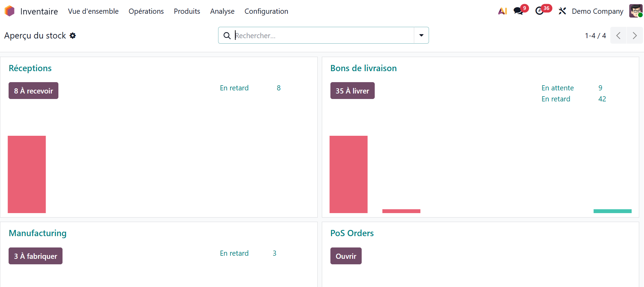This screenshot has height=287, width=644.
Task: Click the tall red bar in Bons de livraison chart
Action: point(349,174)
